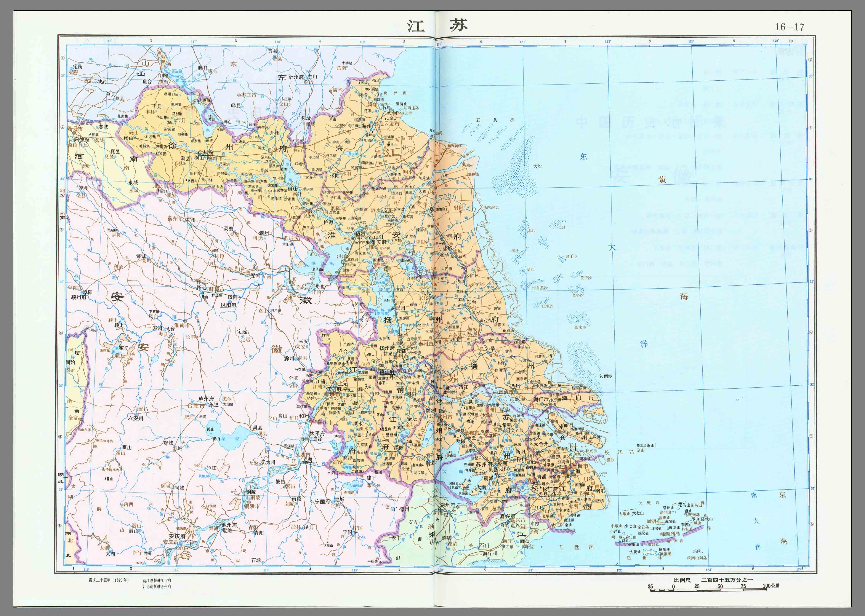Click the 池州府 prefecture label
Image resolution: width=865 pixels, height=616 pixels.
[229, 525]
